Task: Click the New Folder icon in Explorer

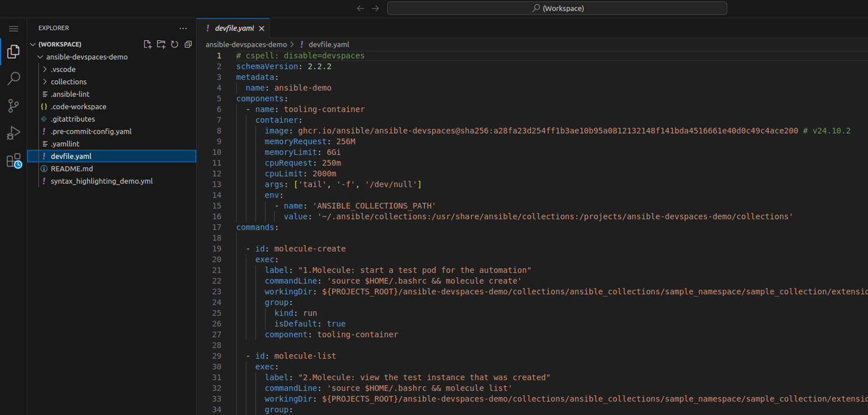Action: 161,44
